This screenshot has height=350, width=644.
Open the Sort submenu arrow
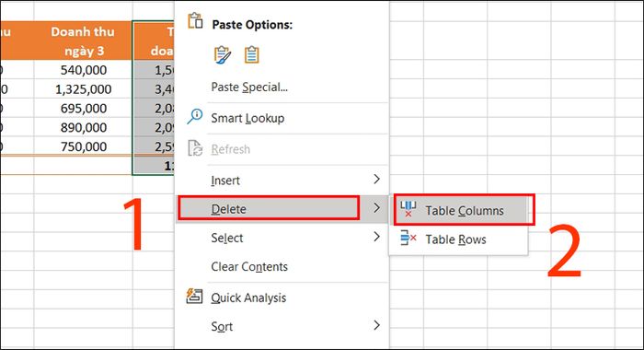tap(376, 325)
